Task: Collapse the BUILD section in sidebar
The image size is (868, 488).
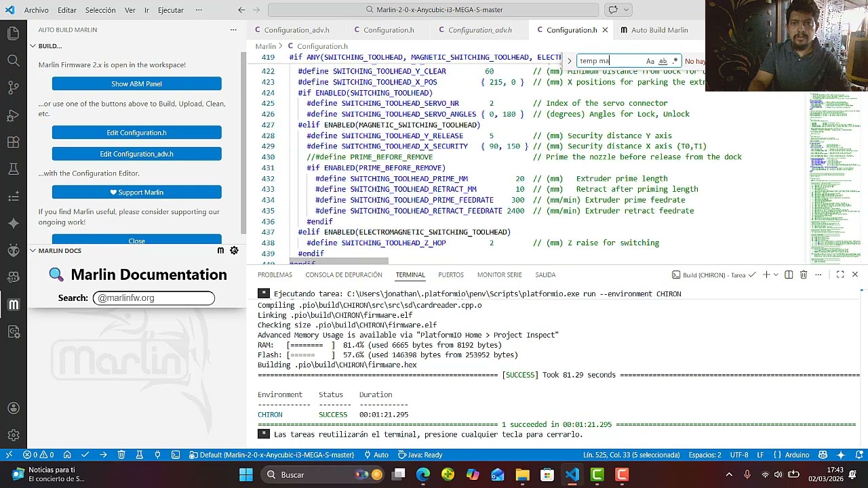Action: coord(33,46)
